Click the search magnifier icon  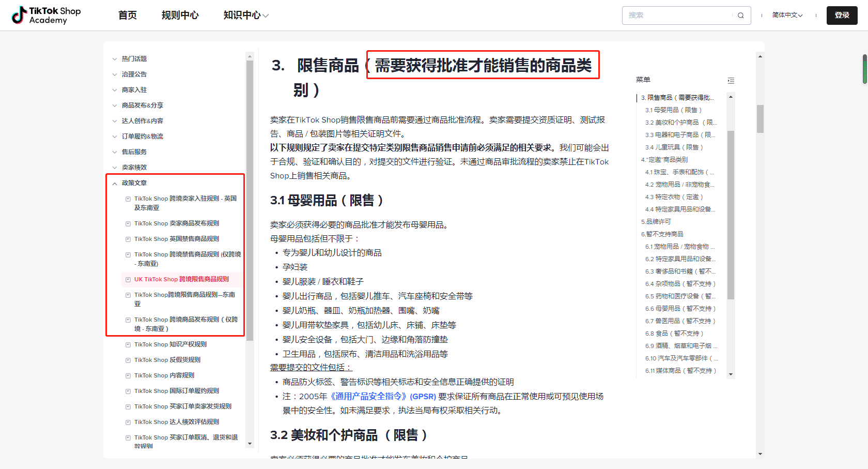tap(741, 16)
